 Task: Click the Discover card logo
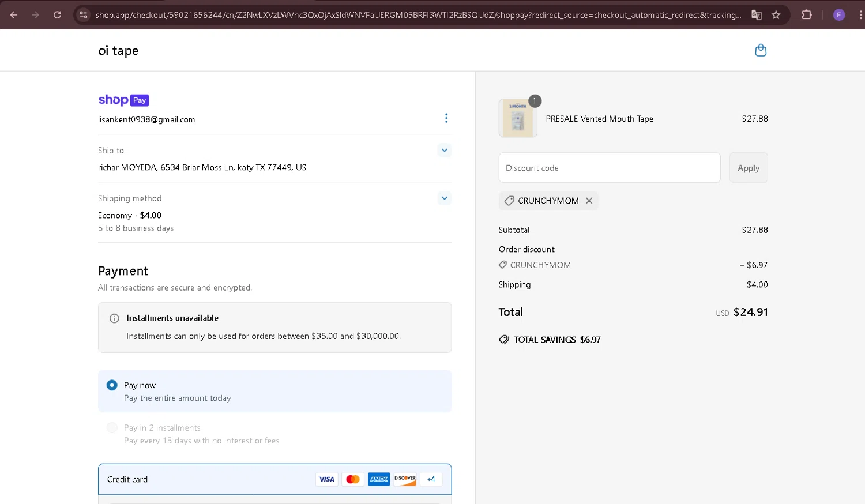(x=405, y=479)
